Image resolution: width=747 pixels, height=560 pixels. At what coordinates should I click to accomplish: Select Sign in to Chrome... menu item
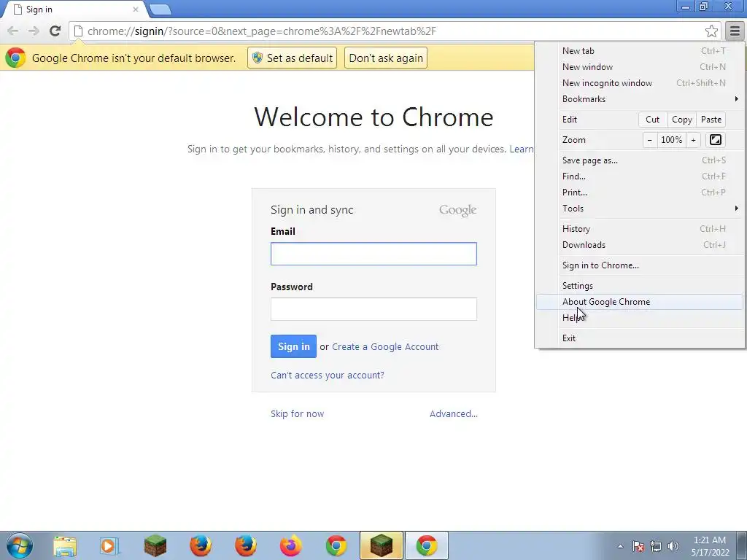coord(640,265)
